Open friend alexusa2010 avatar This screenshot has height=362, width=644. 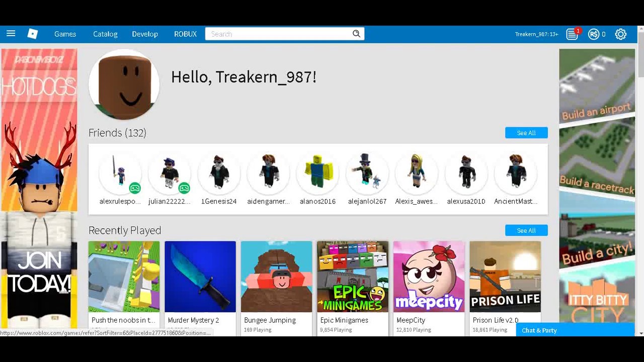coord(466,172)
